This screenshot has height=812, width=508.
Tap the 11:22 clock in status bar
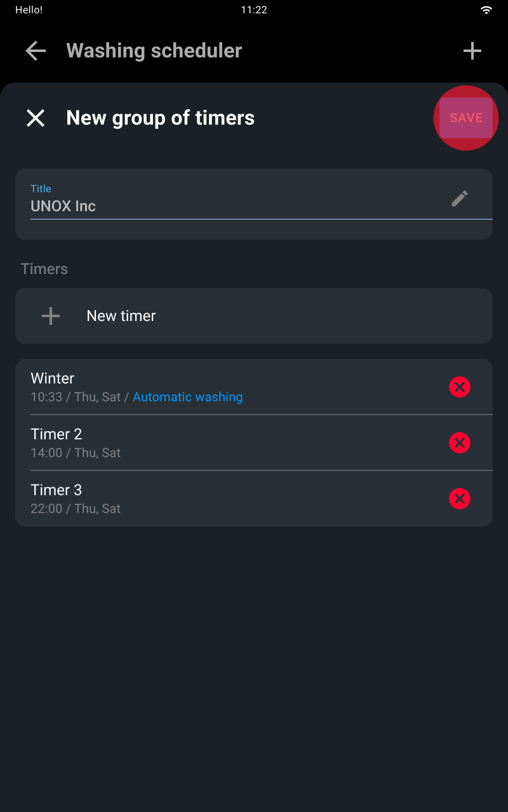pyautogui.click(x=254, y=10)
